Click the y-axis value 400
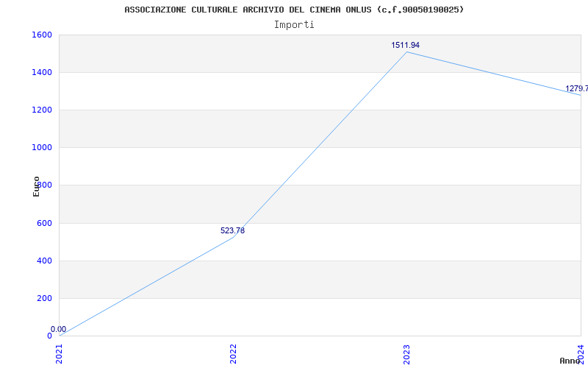 [44, 261]
